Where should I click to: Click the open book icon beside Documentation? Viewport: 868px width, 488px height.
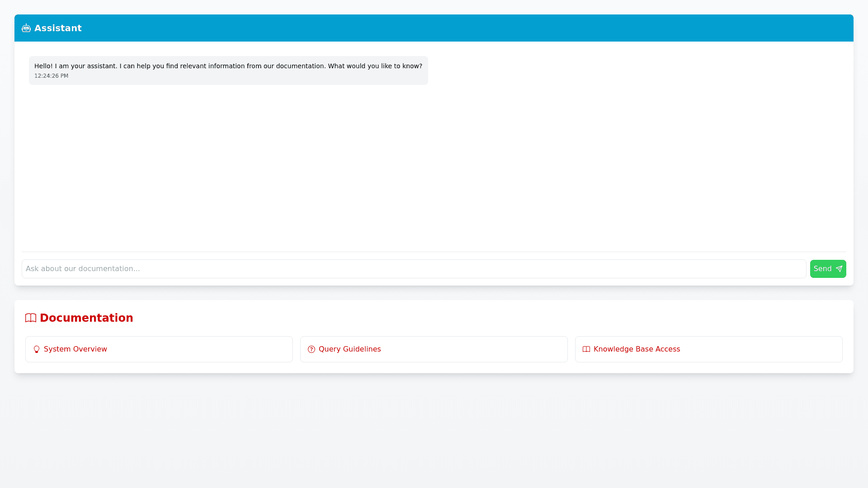click(31, 318)
